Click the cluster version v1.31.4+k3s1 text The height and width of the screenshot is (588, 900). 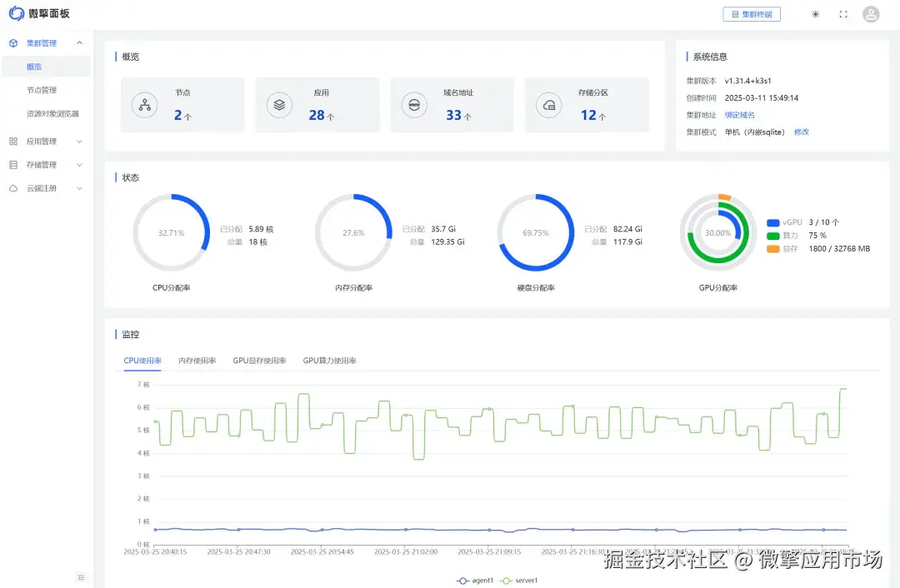[x=747, y=81]
